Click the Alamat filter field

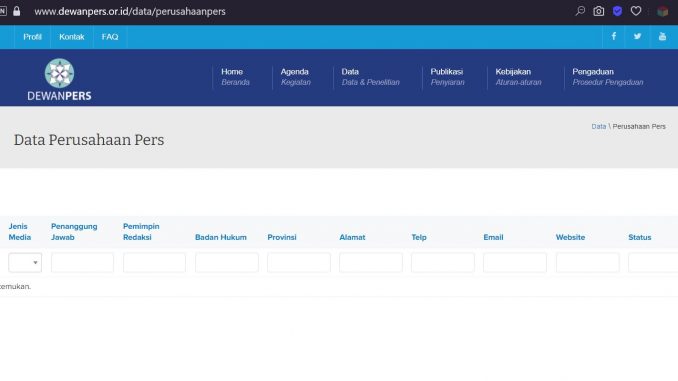point(371,263)
